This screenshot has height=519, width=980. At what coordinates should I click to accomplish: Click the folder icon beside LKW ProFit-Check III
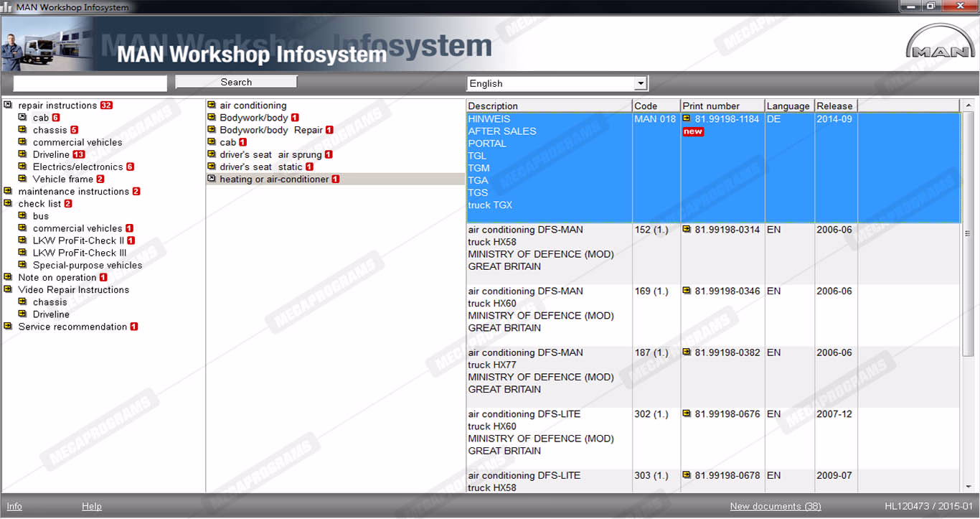[x=22, y=253]
